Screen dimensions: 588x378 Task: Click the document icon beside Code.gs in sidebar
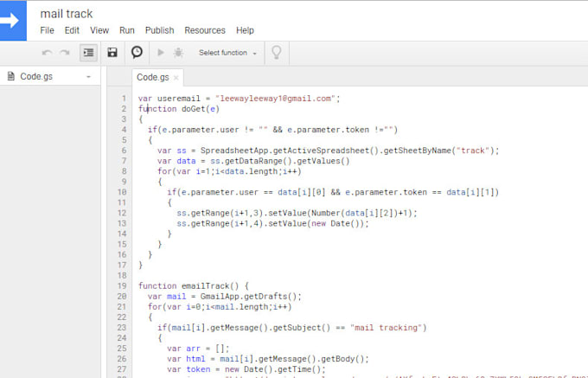tap(11, 76)
